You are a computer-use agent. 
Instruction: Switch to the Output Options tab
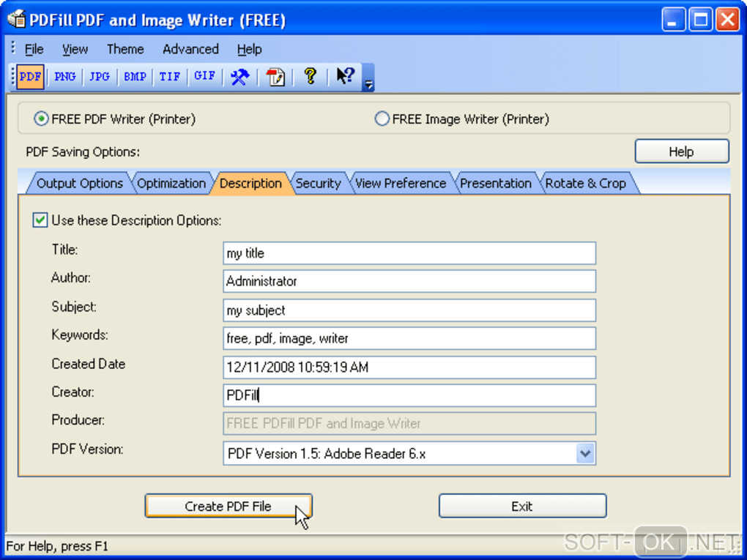coord(79,183)
